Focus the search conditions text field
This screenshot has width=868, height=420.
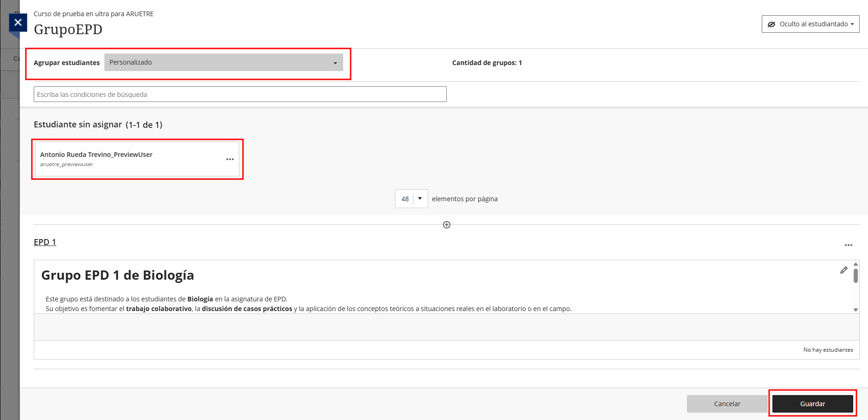point(240,94)
